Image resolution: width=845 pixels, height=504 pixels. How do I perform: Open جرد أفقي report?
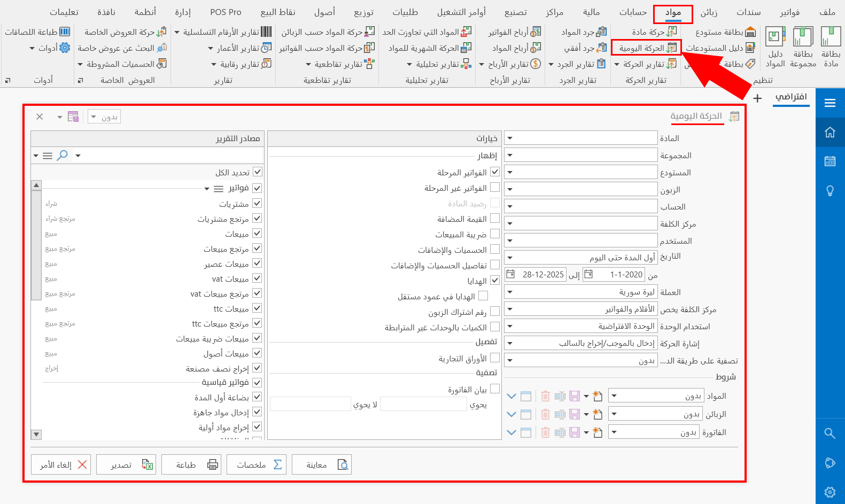585,48
